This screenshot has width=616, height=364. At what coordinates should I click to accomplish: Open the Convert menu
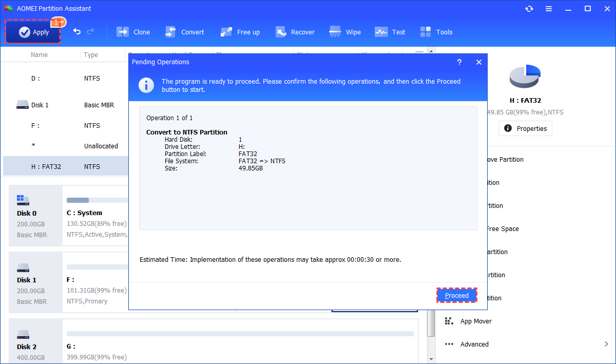point(184,32)
